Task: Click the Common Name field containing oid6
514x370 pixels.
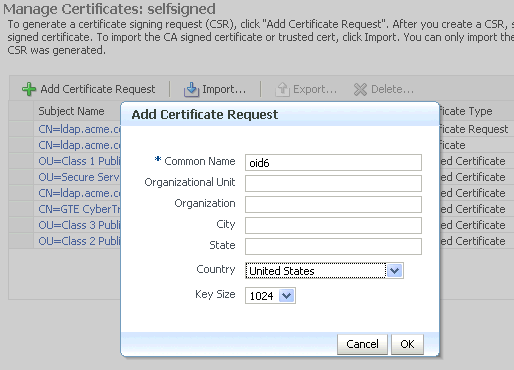Action: tap(333, 163)
